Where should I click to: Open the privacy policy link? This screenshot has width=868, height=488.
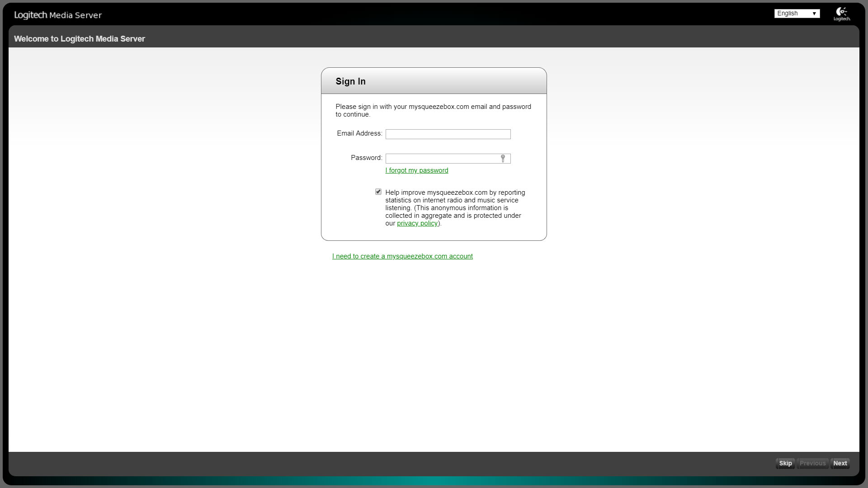coord(417,223)
